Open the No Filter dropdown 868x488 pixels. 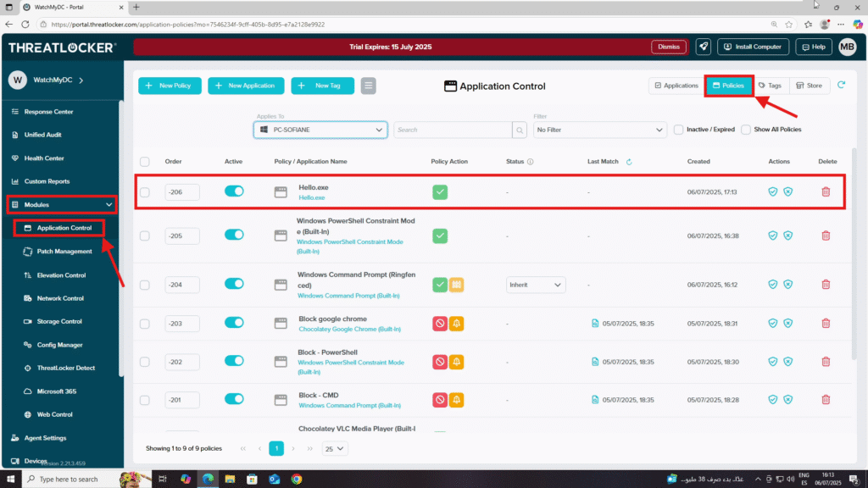[599, 130]
